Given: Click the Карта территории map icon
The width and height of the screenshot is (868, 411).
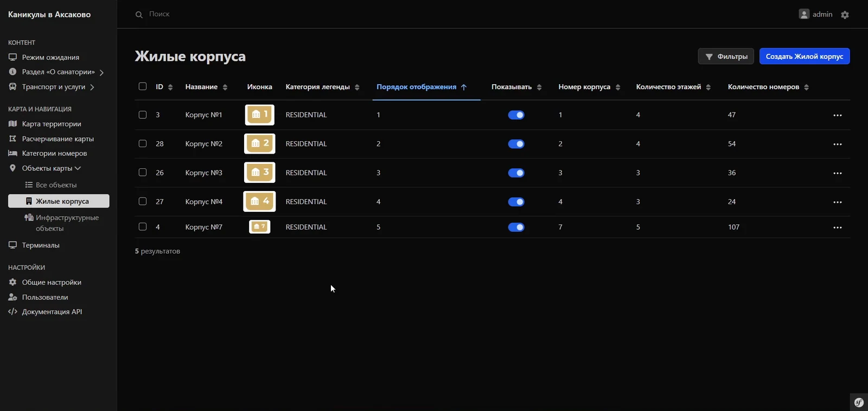Looking at the screenshot, I should pos(12,124).
